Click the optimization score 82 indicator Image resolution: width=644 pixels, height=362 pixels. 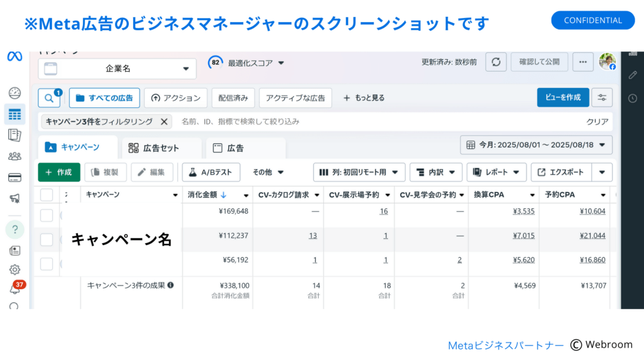(214, 62)
